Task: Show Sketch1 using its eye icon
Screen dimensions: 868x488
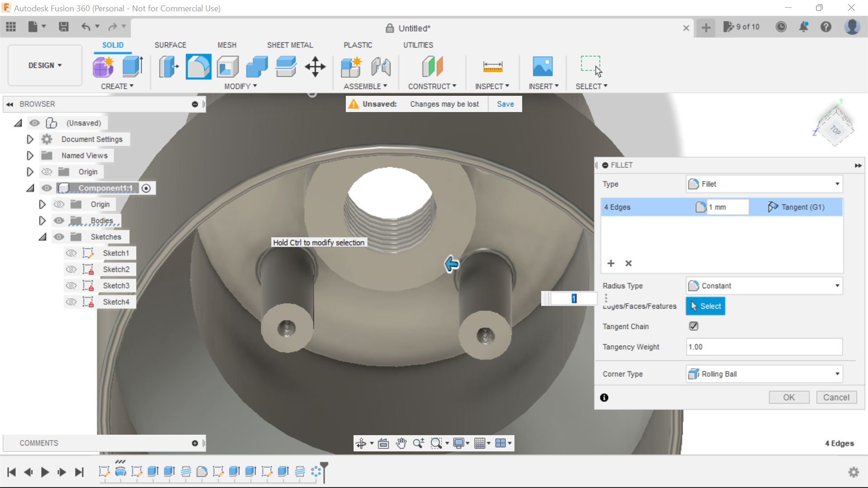Action: (x=71, y=253)
